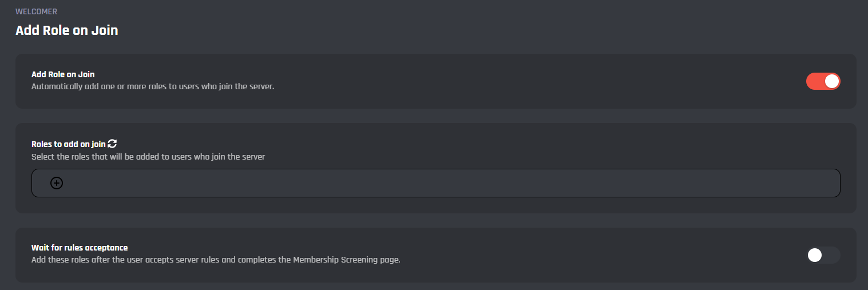Click the Roles to add on join card background
Image resolution: width=868 pixels, height=290 pixels.
coord(515,137)
